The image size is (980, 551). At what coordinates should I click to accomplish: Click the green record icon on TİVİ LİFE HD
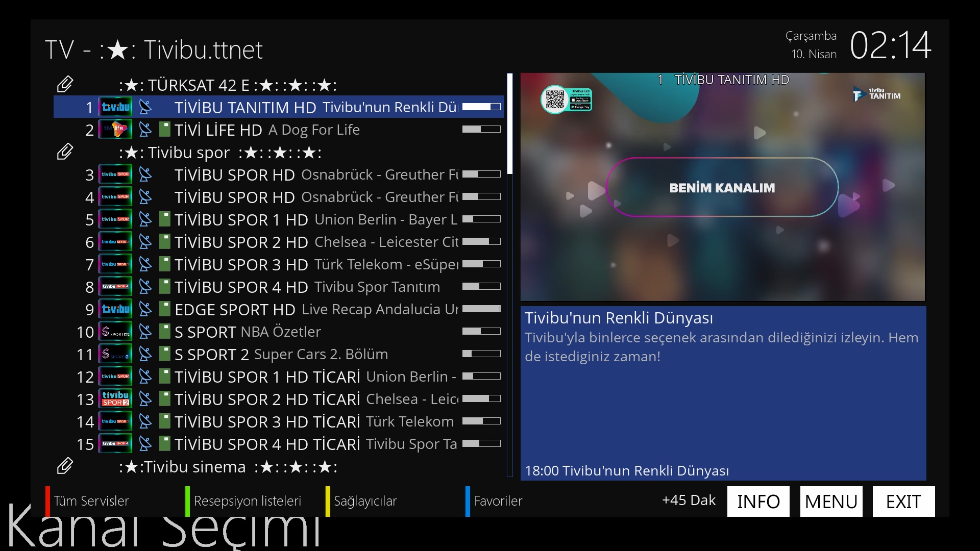164,130
